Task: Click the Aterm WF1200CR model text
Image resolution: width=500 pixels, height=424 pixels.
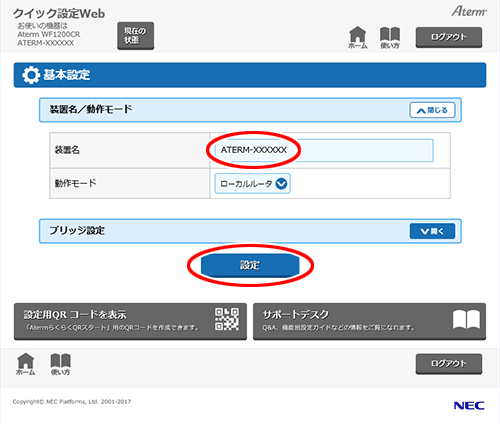Action: tap(49, 34)
